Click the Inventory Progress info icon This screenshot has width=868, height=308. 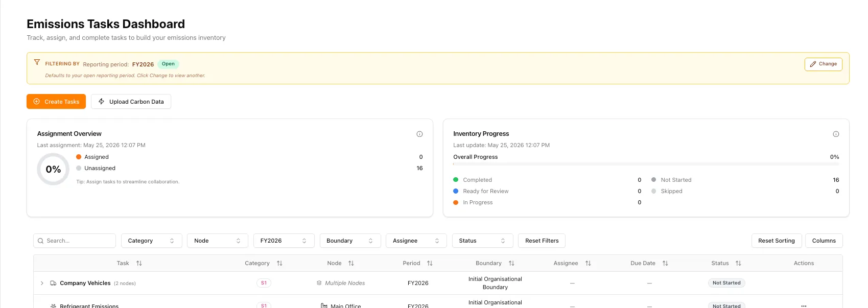836,134
